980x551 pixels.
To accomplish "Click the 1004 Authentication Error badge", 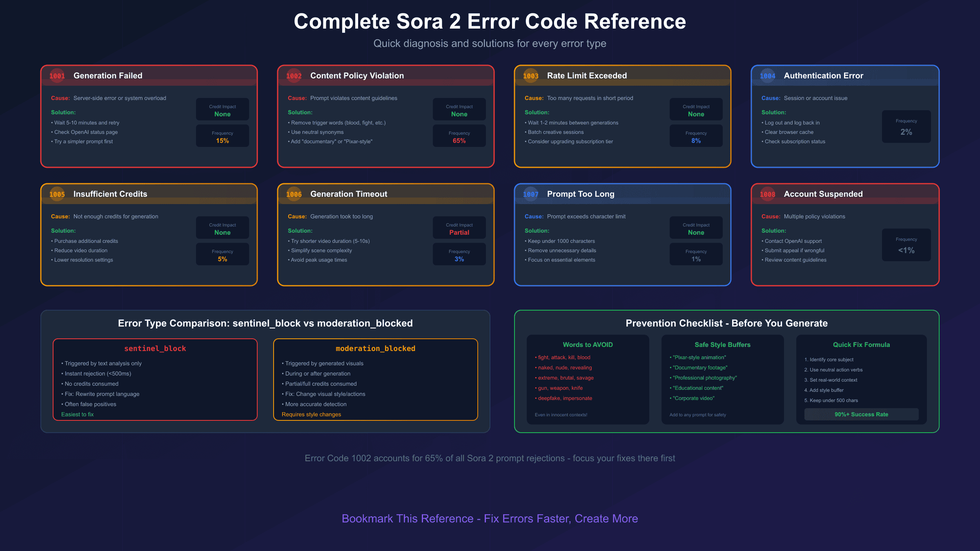I will [767, 76].
